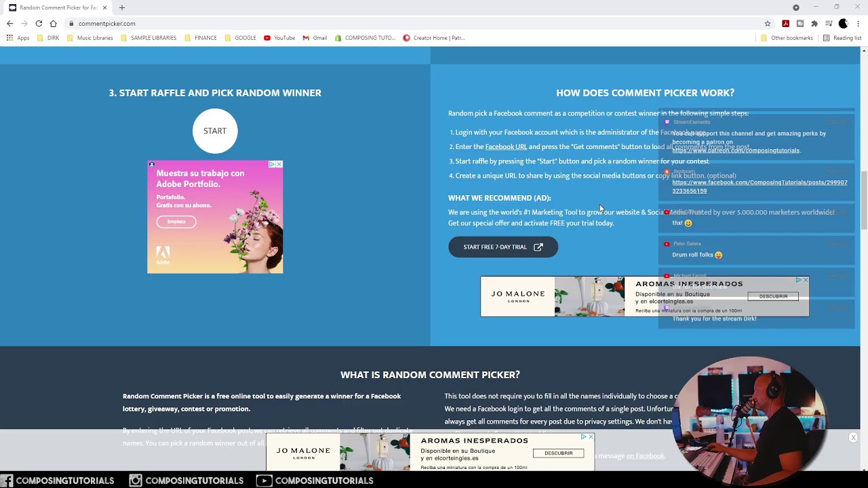Open the browser home page icon
Viewport: 868px width, 488px height.
54,24
